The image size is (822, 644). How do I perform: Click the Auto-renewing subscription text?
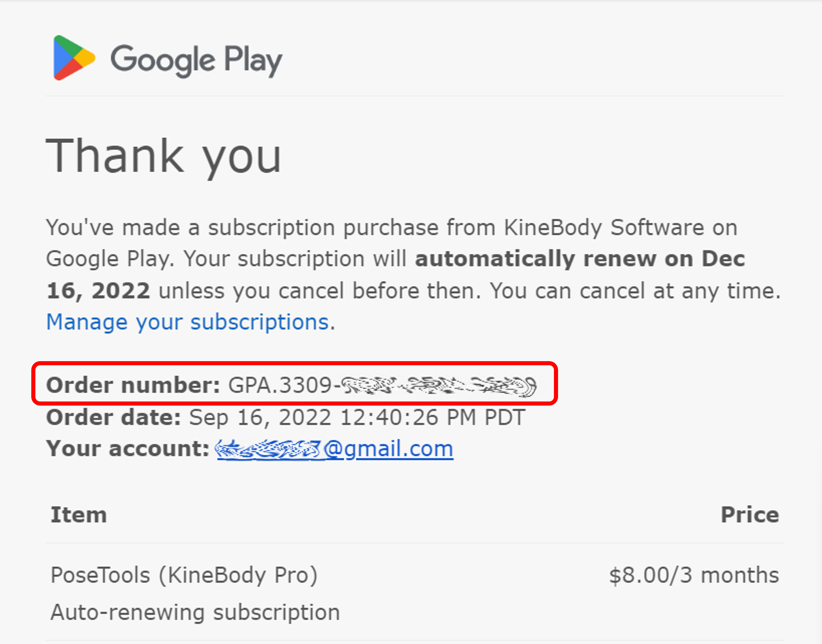(x=195, y=612)
